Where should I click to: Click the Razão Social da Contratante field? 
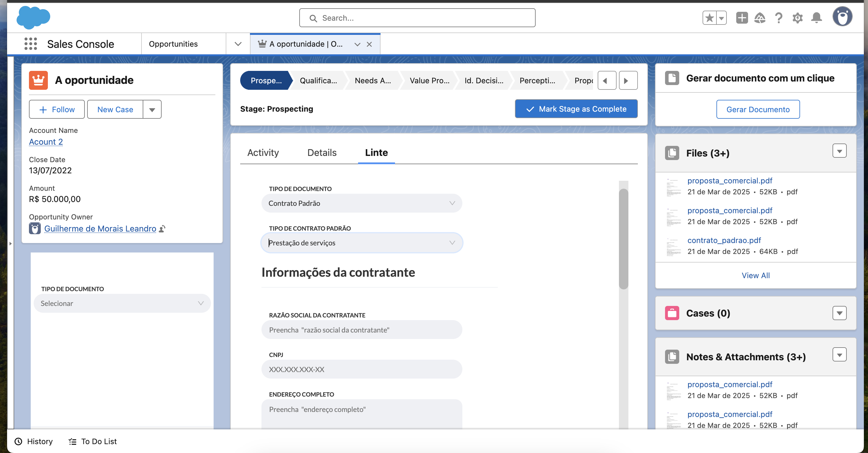pos(362,330)
